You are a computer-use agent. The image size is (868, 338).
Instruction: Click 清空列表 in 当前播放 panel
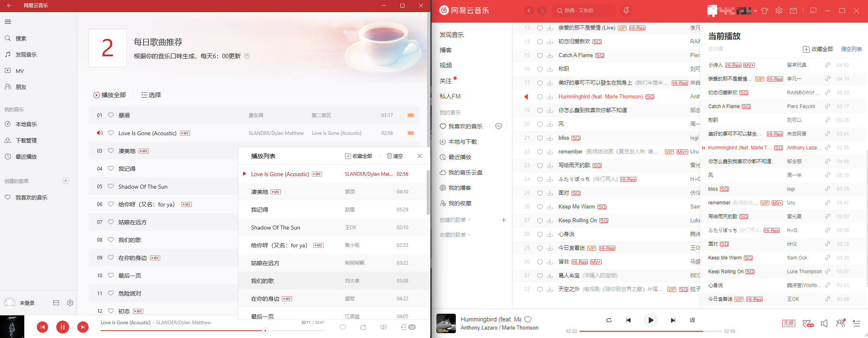click(x=851, y=49)
